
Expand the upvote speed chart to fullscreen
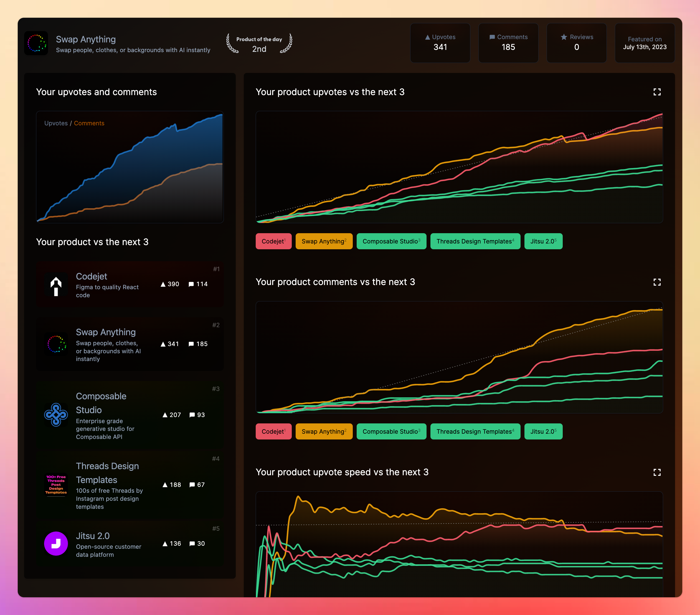[657, 472]
